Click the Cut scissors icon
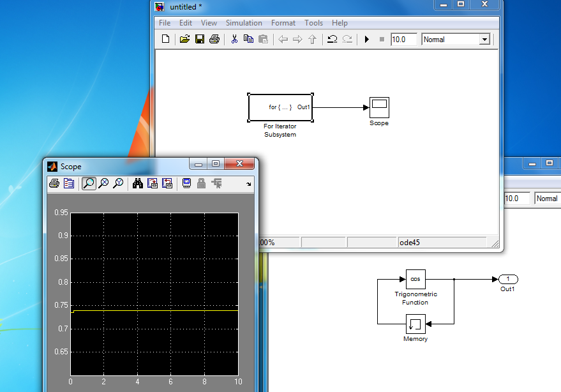 [x=234, y=40]
